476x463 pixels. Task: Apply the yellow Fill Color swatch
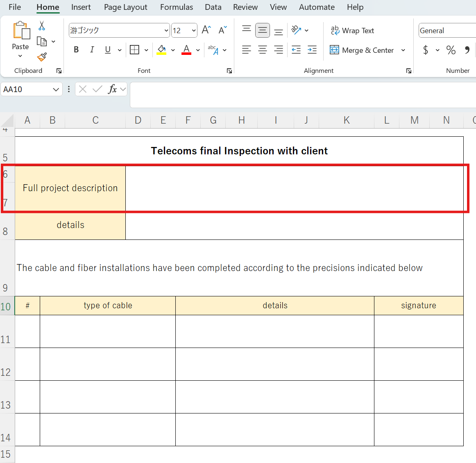161,50
